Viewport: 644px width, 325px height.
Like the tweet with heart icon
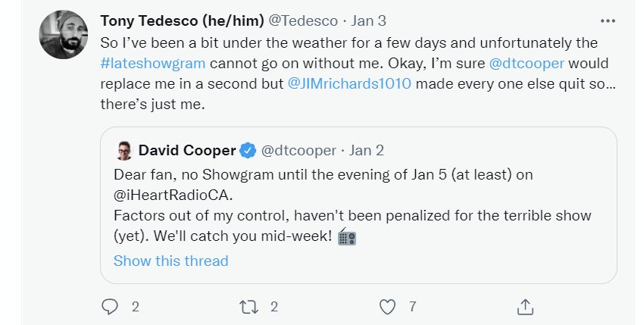click(387, 307)
